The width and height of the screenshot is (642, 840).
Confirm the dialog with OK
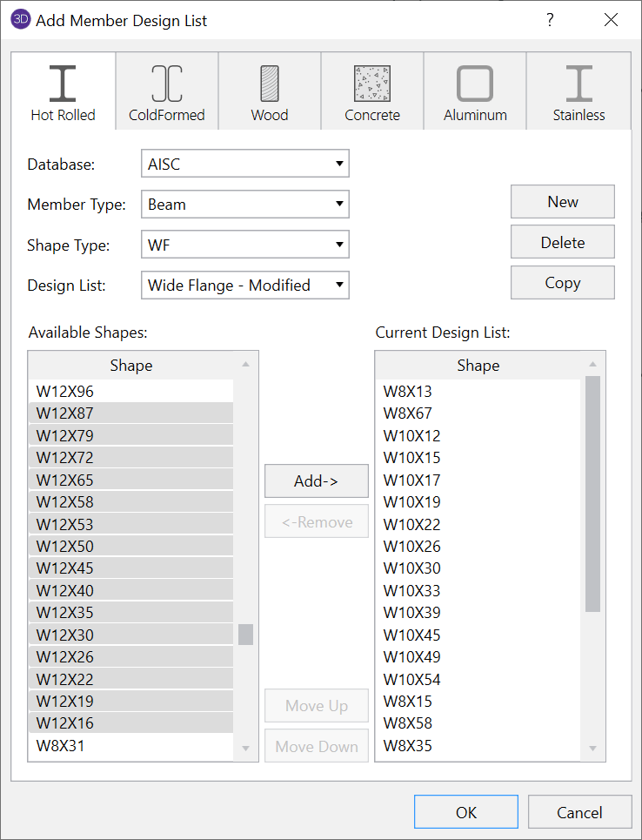pos(465,811)
